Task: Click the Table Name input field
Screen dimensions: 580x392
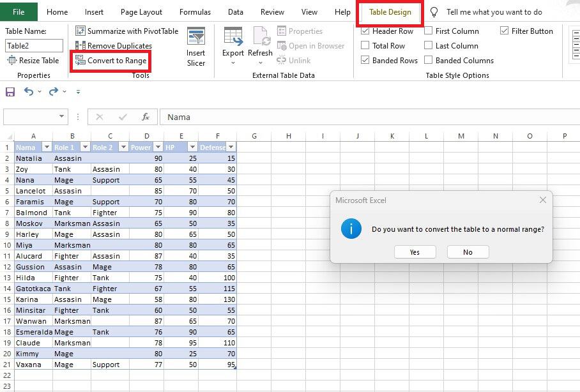Action: [x=34, y=45]
